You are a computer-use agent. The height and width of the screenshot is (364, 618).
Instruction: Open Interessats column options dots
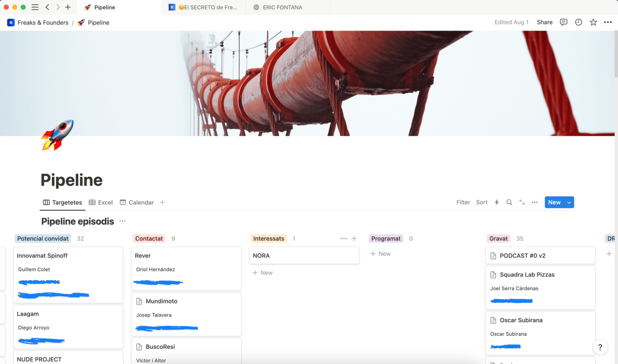pyautogui.click(x=344, y=238)
